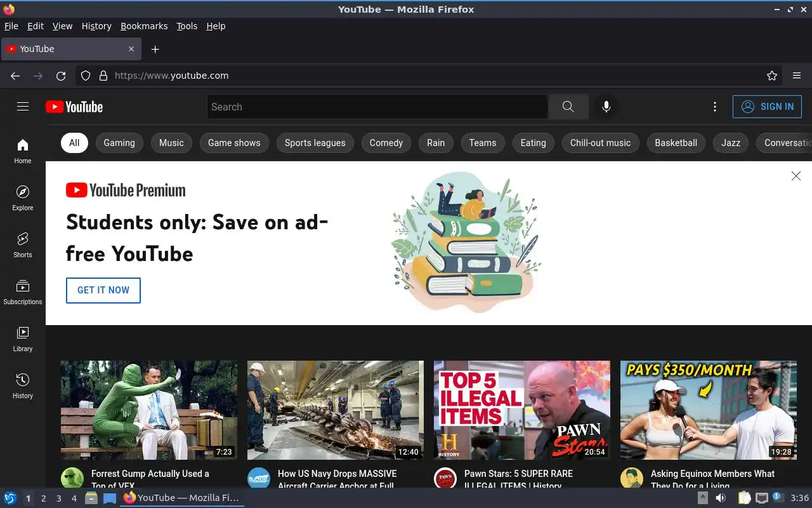Click the GET IT NOW button
This screenshot has width=812, height=508.
tap(103, 290)
